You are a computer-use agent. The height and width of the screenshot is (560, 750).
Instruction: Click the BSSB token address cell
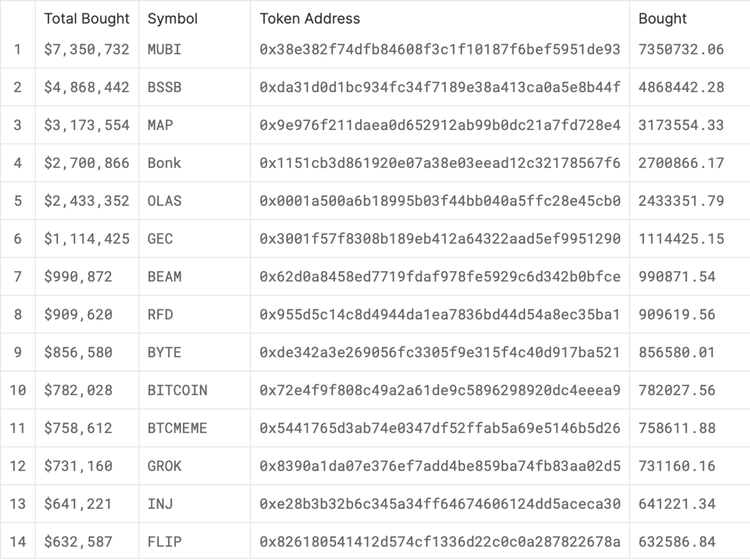440,87
